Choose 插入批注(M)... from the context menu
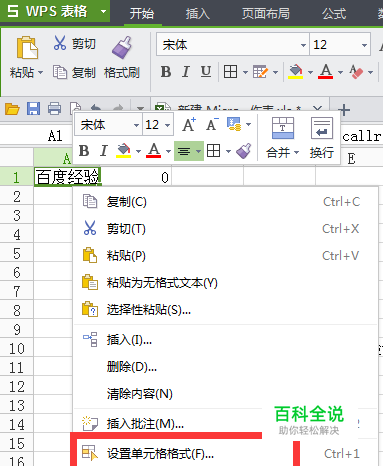 pos(225,424)
